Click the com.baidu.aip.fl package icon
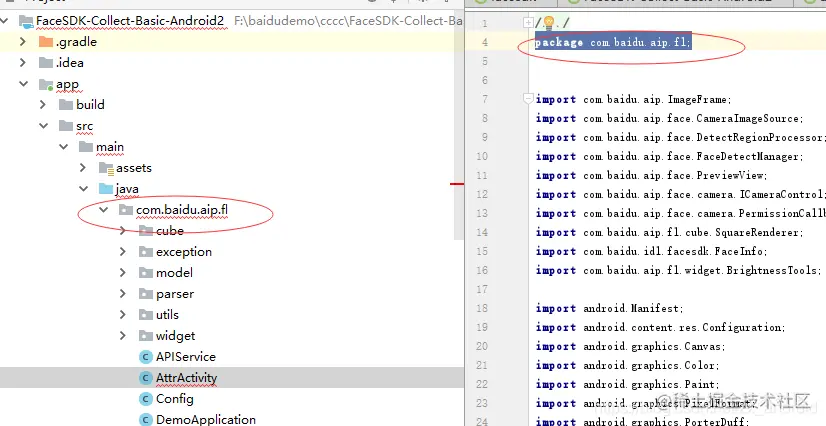Viewport: 826px width, 426px height. point(126,210)
